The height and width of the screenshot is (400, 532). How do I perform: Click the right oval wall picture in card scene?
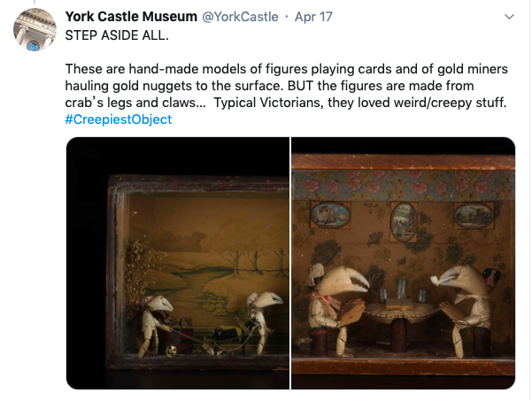474,216
